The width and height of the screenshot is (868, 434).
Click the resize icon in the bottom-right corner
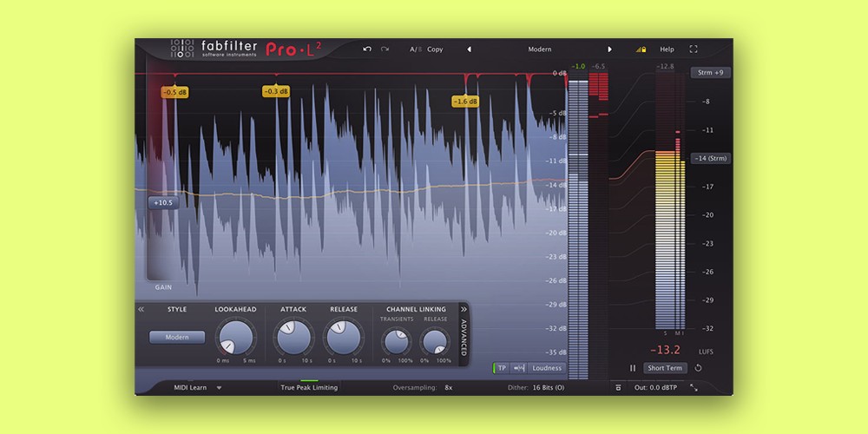click(694, 388)
